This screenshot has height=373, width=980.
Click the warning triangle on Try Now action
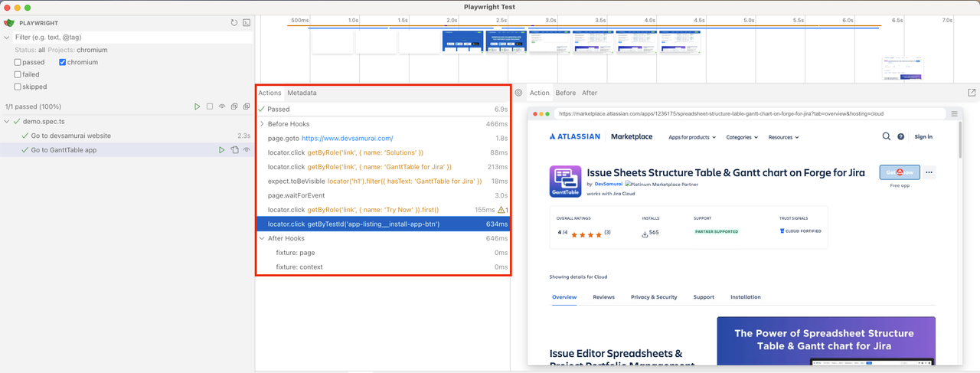[x=501, y=210]
